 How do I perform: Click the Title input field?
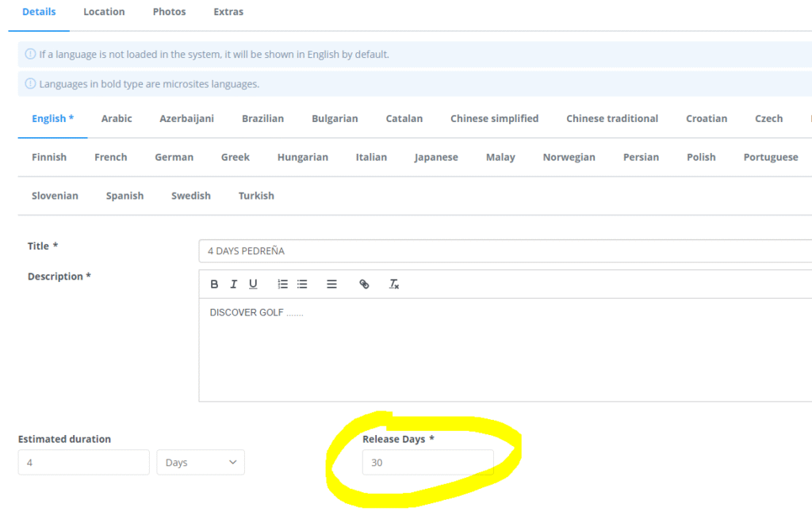[x=504, y=251]
